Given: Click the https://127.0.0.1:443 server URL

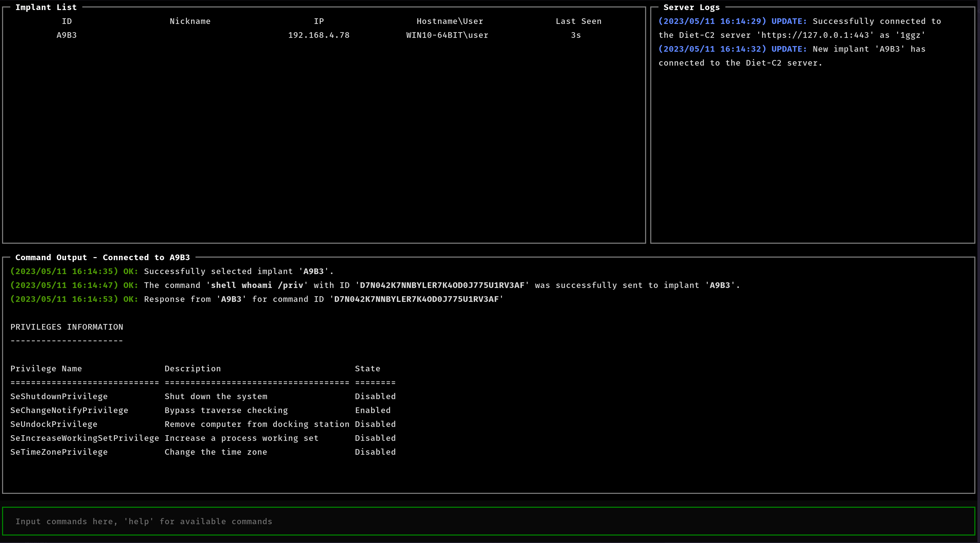Looking at the screenshot, I should tap(815, 35).
